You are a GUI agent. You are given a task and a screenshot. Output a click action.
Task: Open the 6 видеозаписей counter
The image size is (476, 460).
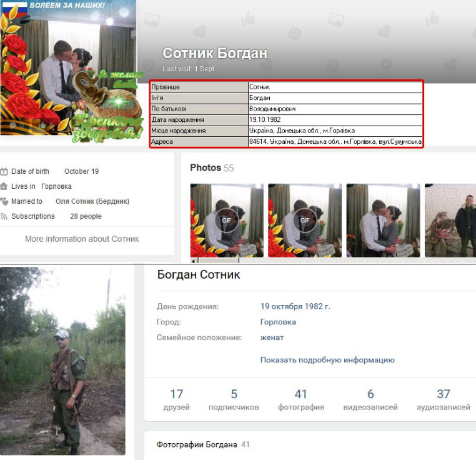370,400
